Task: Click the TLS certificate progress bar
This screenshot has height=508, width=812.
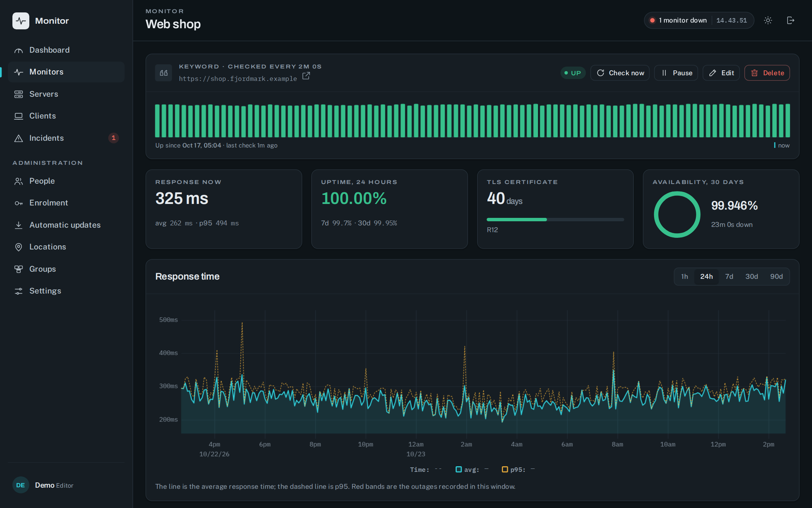Action: click(x=555, y=219)
